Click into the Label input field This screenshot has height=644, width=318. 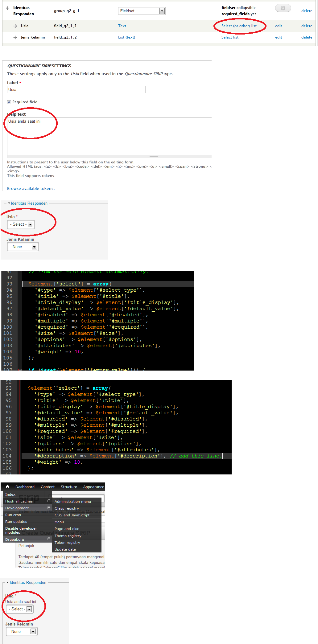76,89
